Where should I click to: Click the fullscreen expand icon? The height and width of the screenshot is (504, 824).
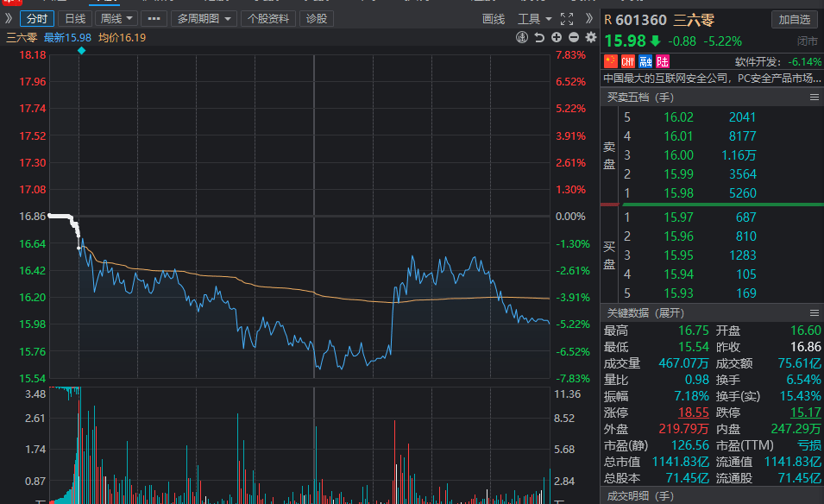567,19
